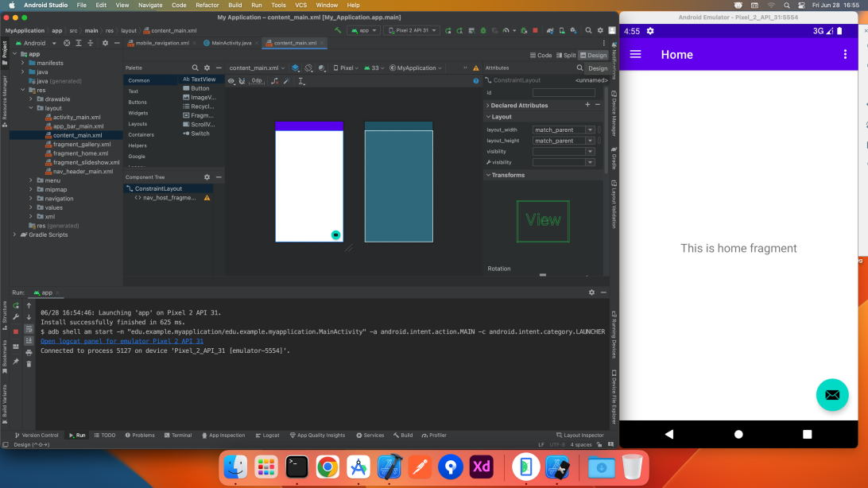
Task: Open the layout_width value dropdown
Action: (590, 130)
